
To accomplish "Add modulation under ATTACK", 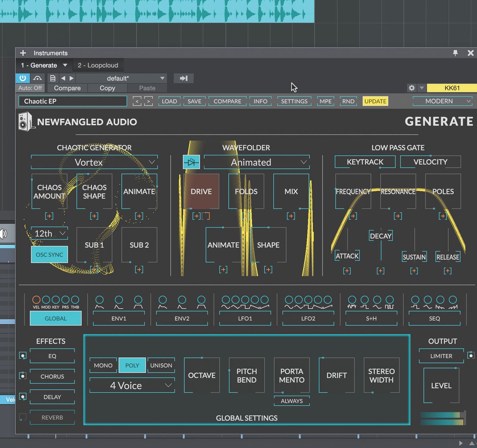I will 347,271.
